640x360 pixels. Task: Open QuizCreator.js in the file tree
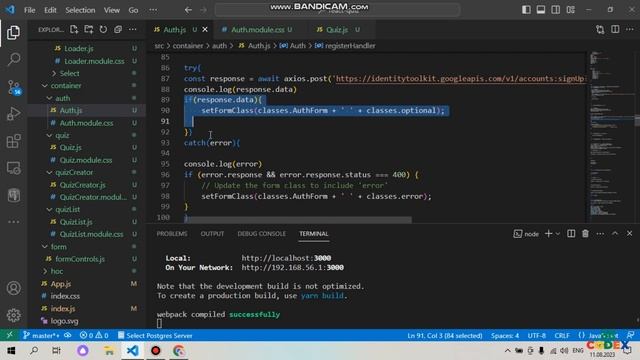click(82, 185)
